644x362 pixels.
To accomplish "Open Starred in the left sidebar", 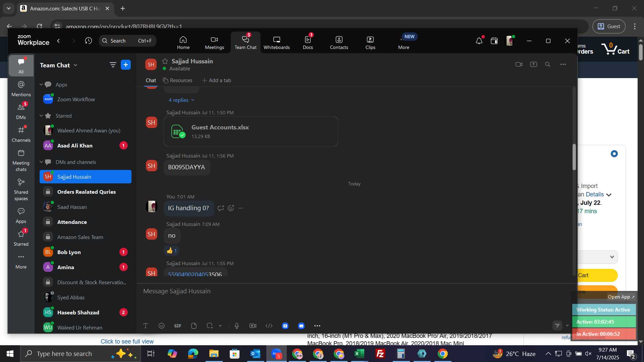I will click(21, 238).
